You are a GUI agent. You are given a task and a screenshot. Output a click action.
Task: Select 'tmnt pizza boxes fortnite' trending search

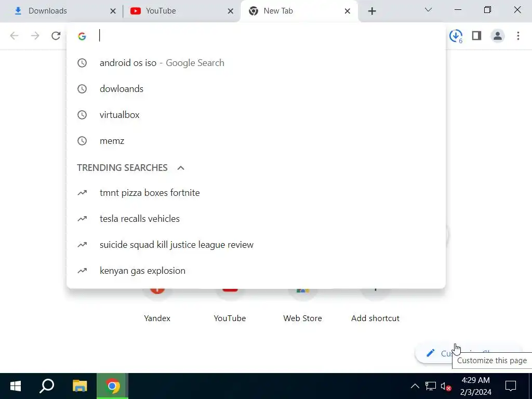(256, 193)
